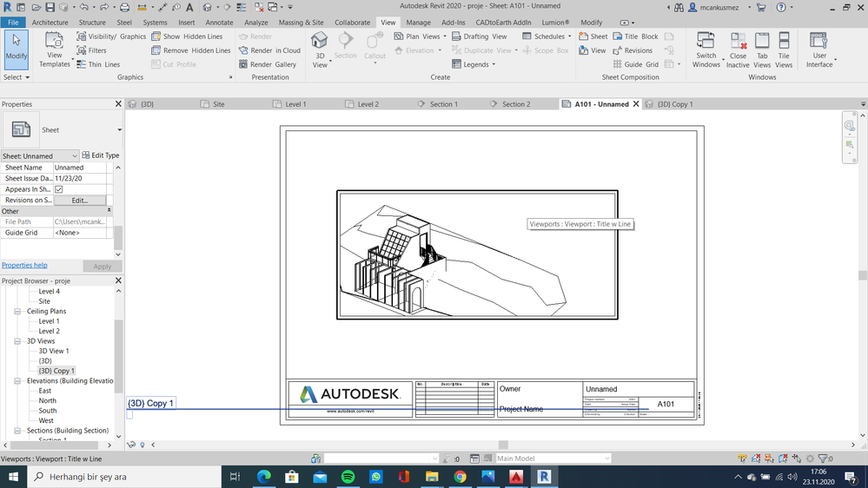The width and height of the screenshot is (868, 488).
Task: Open {3D} Copy 1 view tab
Action: [x=675, y=104]
